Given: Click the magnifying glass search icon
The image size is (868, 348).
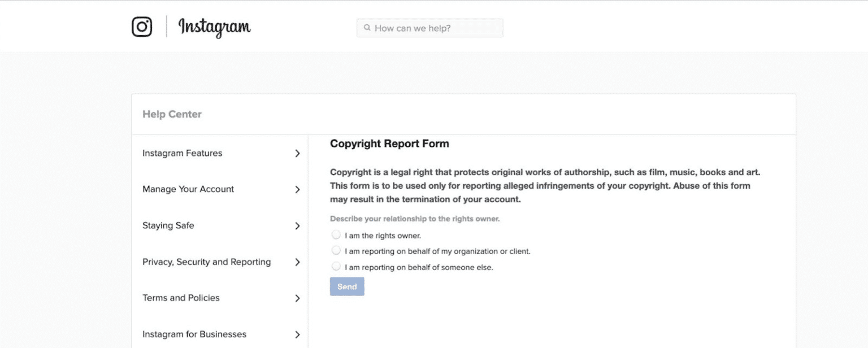Looking at the screenshot, I should [x=367, y=28].
